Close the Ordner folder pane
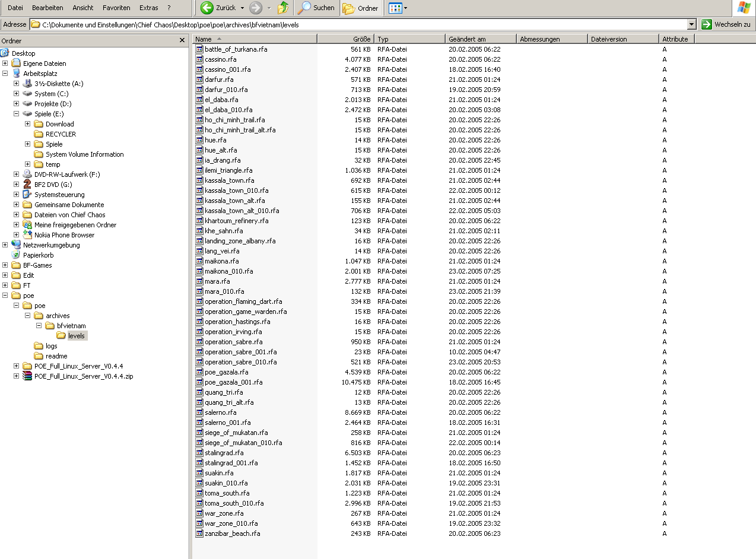The image size is (756, 559). [182, 40]
